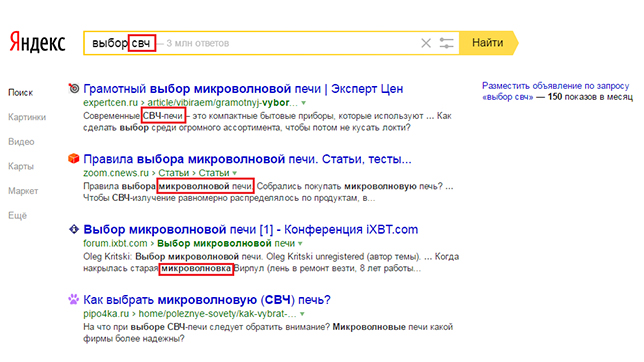Click snippet text Собрались покупать микроволновую печь?
The image size is (644, 362).
click(x=350, y=186)
